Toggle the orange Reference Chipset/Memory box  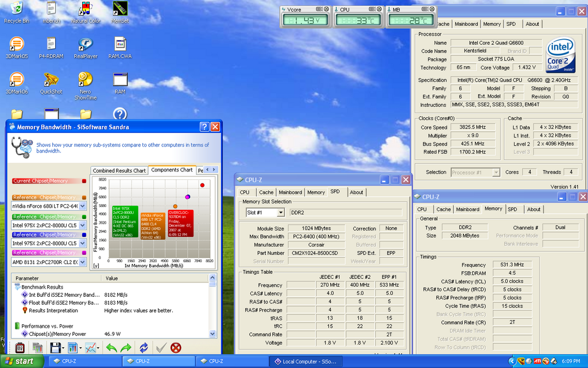coord(84,198)
